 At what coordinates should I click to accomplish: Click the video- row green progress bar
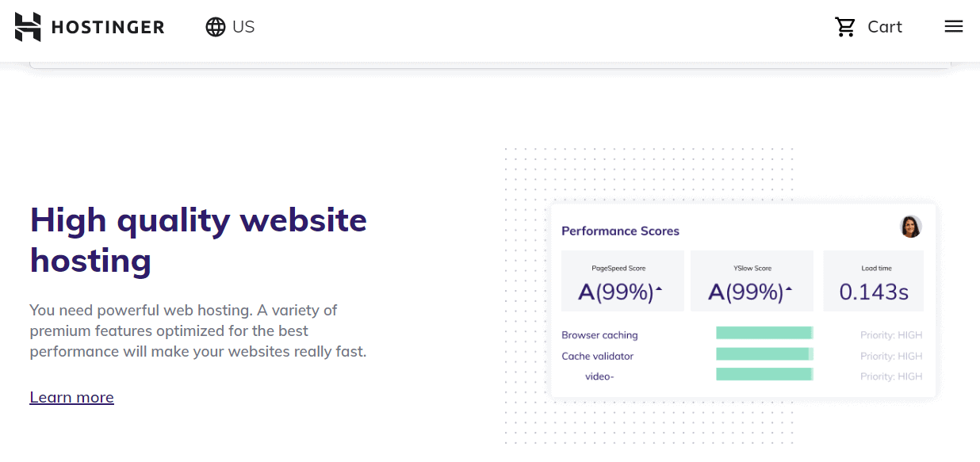pos(764,374)
